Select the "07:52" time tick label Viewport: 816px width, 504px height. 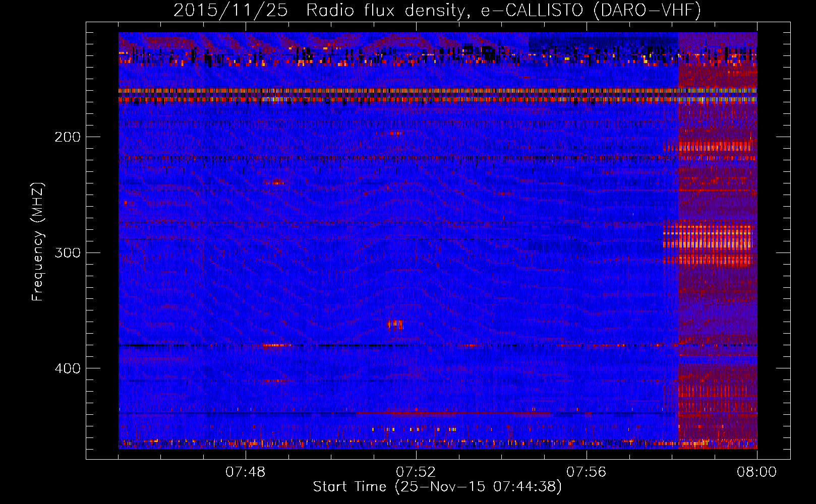(416, 472)
